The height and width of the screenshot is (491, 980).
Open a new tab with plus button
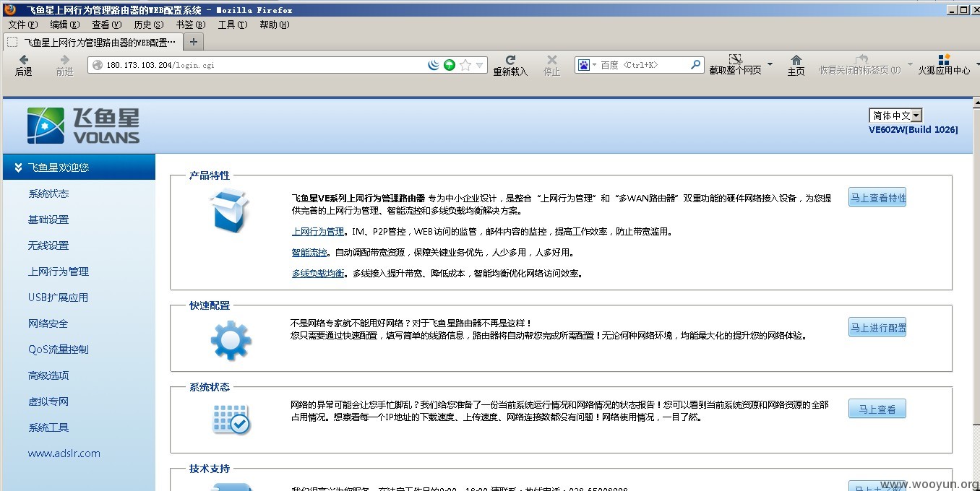click(192, 42)
